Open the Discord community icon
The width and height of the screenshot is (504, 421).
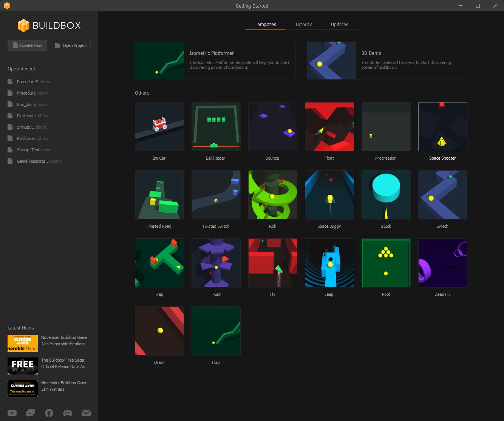[68, 413]
